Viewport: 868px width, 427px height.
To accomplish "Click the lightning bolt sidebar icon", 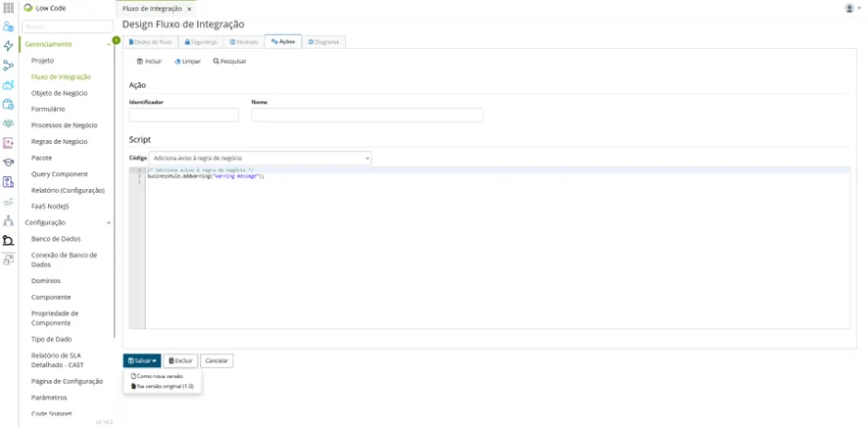I will 8,46.
